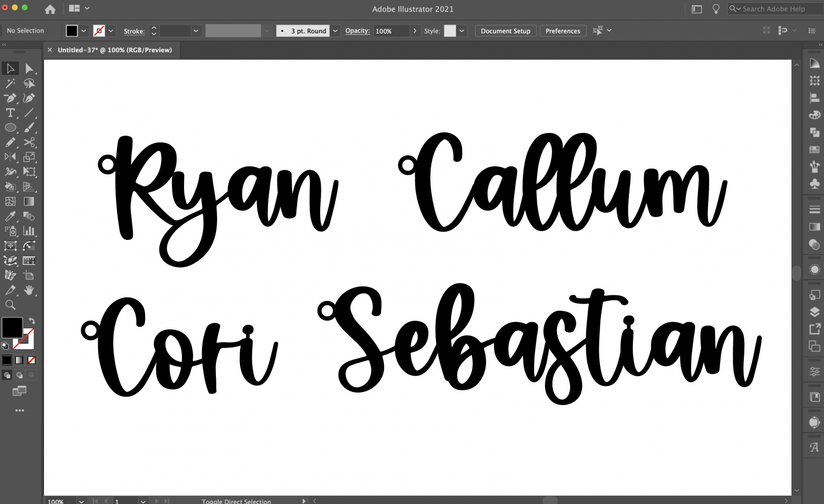Viewport: 824px width, 504px height.
Task: Select the Direct Selection tool
Action: (x=29, y=69)
